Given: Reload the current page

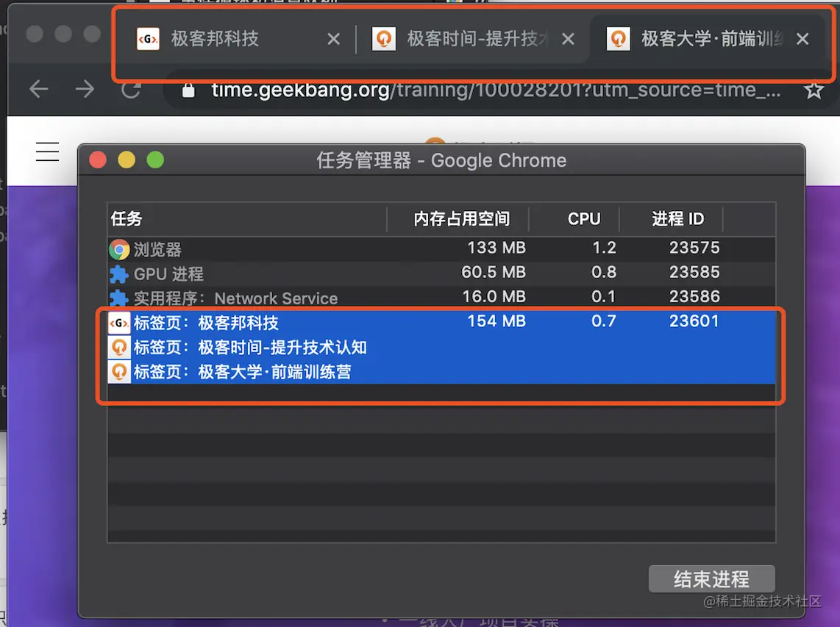Looking at the screenshot, I should click(x=130, y=89).
